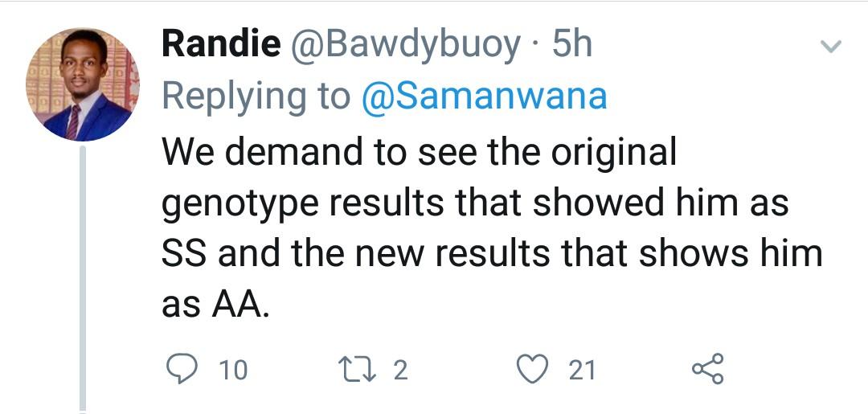Open the tweet options chevron menu
The image size is (868, 414).
[829, 47]
